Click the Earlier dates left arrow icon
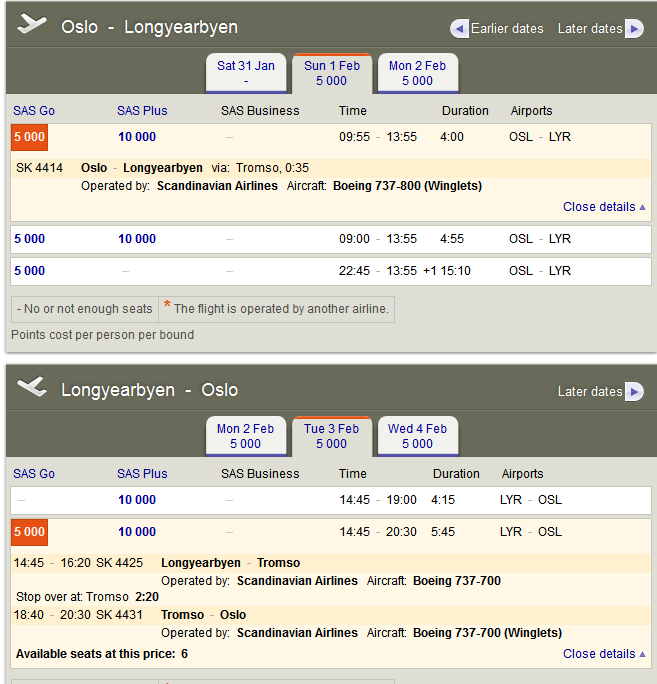Image resolution: width=657 pixels, height=684 pixels. pyautogui.click(x=459, y=28)
